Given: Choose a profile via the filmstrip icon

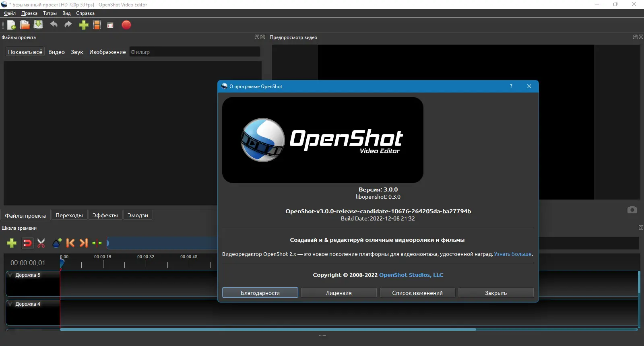Looking at the screenshot, I should tap(97, 25).
